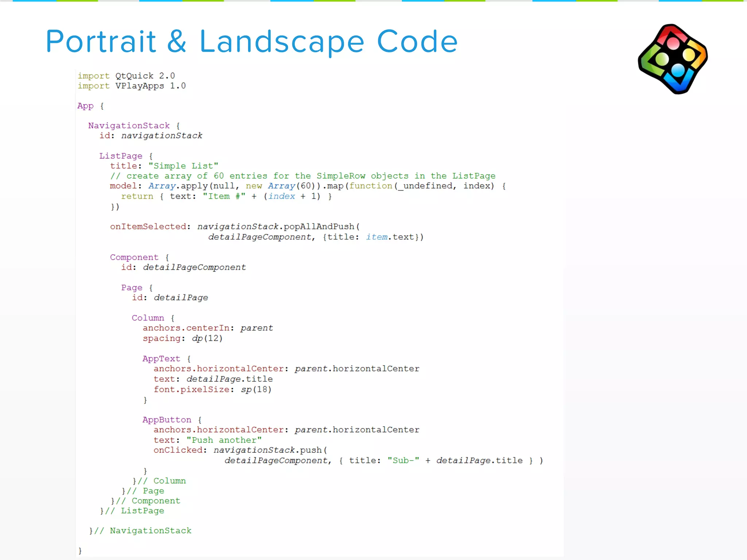Click the "id: detailPage" line
This screenshot has height=560, width=747.
[x=170, y=298]
